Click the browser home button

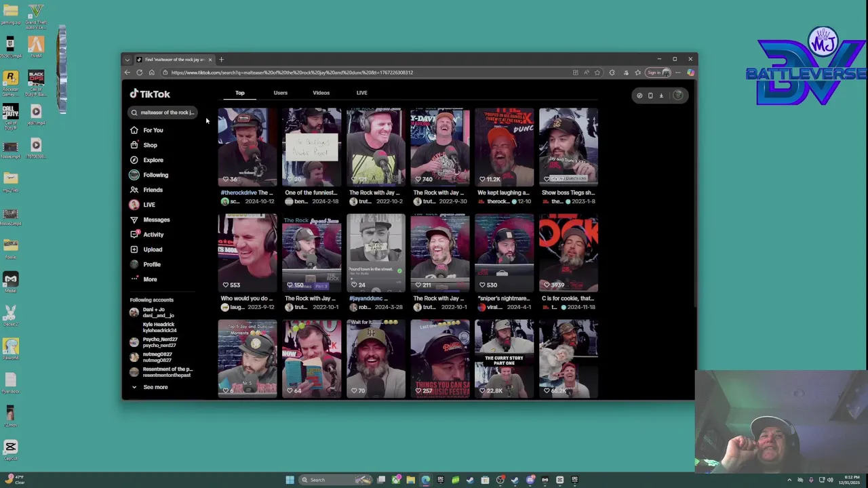151,73
